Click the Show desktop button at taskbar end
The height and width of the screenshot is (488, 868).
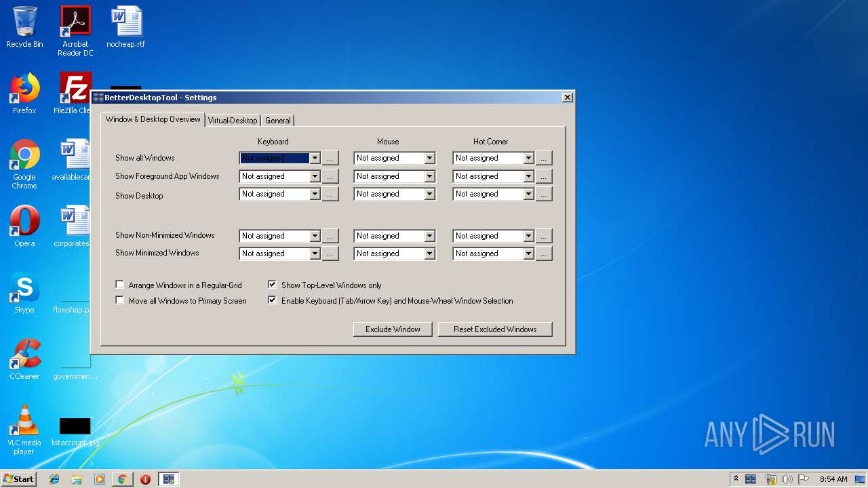click(861, 479)
